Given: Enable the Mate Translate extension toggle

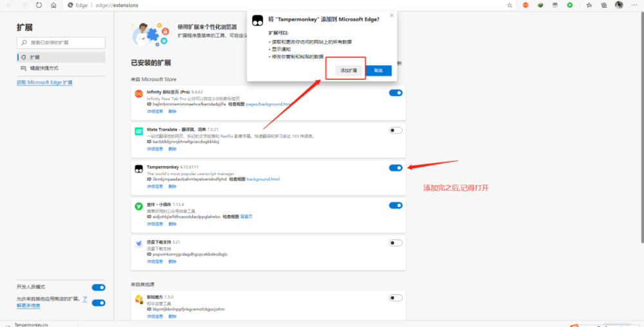Looking at the screenshot, I should [395, 131].
